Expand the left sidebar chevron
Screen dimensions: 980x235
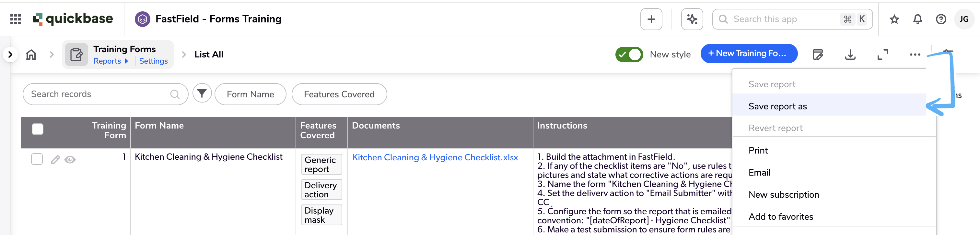point(10,55)
